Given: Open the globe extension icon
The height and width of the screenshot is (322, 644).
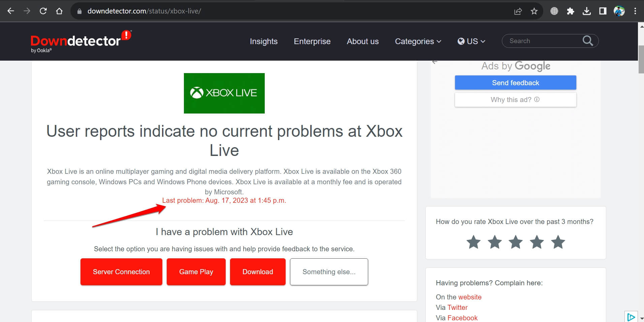Looking at the screenshot, I should (x=554, y=11).
